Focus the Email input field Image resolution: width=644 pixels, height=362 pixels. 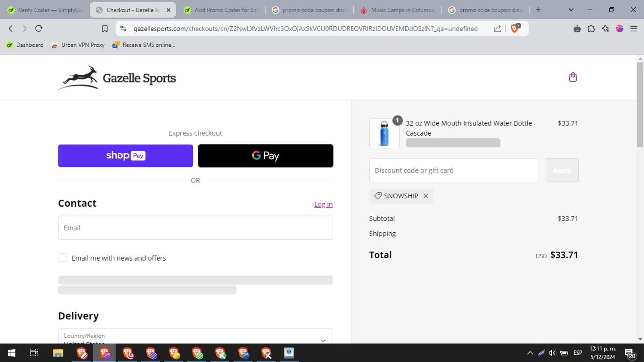click(x=195, y=228)
